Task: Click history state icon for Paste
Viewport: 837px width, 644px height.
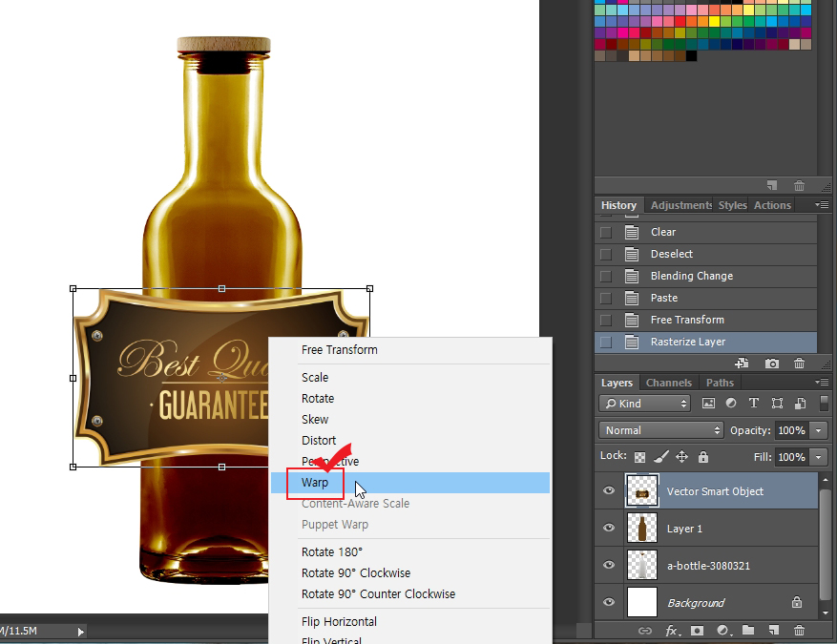Action: coord(632,298)
